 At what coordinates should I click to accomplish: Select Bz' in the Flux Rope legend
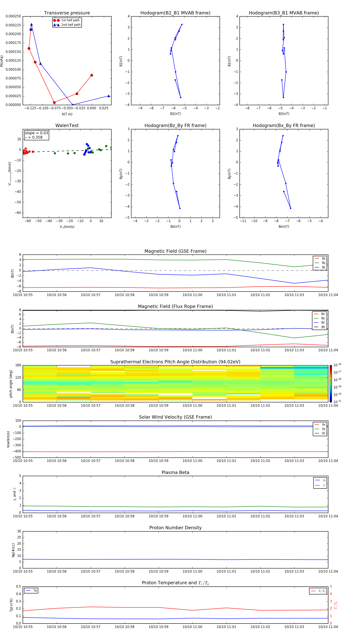(320, 323)
